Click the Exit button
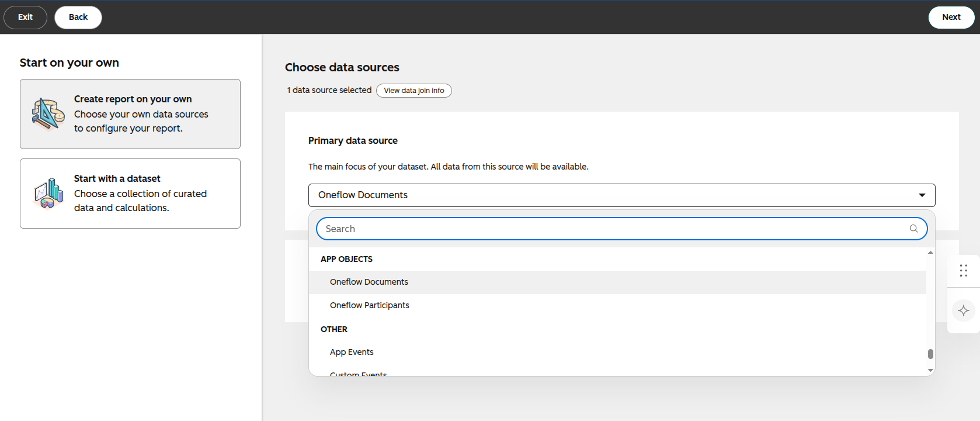The width and height of the screenshot is (980, 421). [x=25, y=17]
